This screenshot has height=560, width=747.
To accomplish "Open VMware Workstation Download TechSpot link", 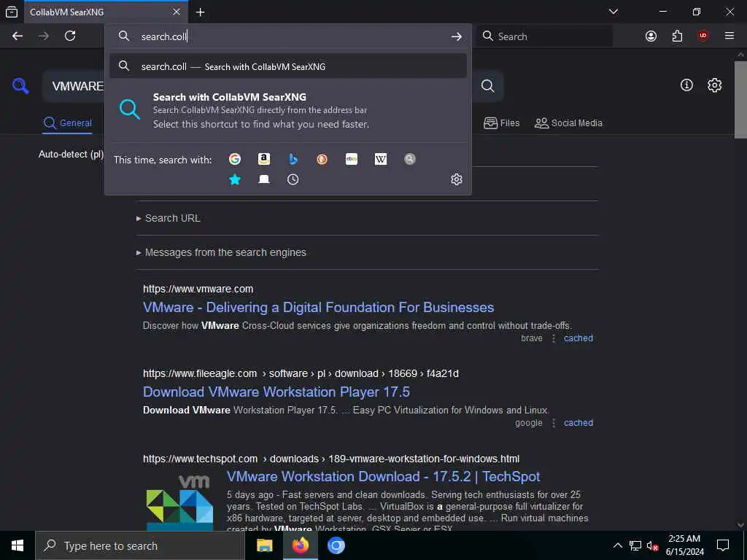I will pyautogui.click(x=384, y=477).
